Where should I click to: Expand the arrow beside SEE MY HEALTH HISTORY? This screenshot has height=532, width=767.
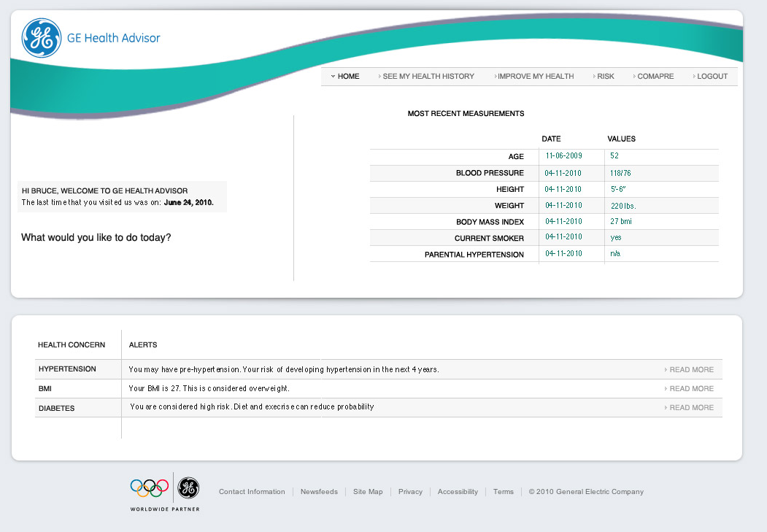coord(379,76)
